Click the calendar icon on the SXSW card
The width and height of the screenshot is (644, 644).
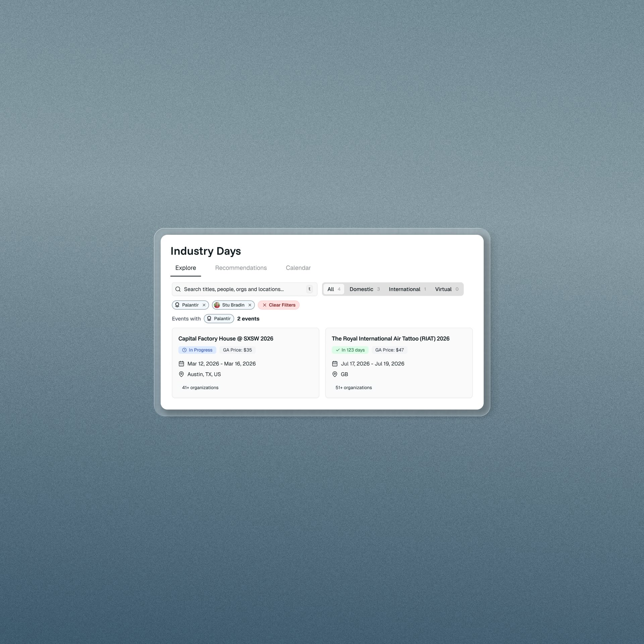click(x=181, y=364)
